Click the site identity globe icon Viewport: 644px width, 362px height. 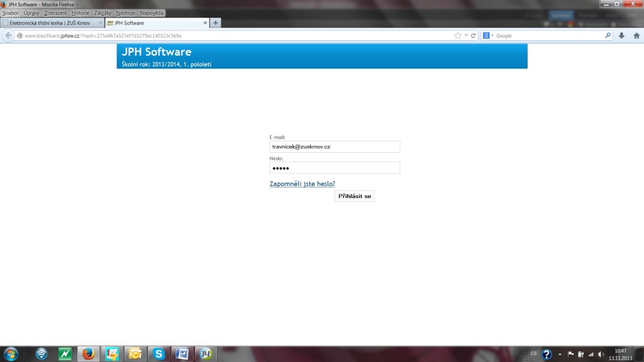(19, 36)
